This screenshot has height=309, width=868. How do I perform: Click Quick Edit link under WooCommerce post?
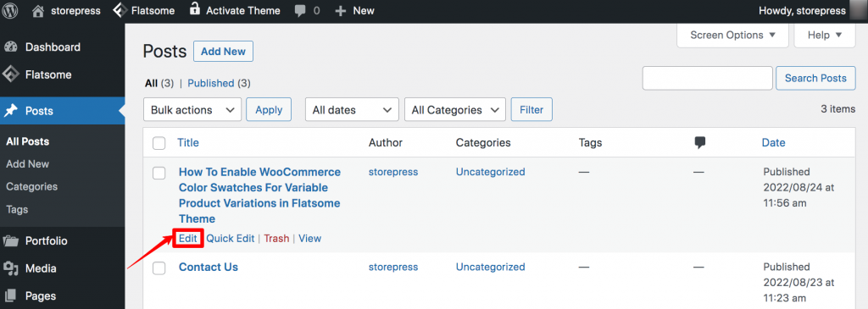(x=231, y=238)
